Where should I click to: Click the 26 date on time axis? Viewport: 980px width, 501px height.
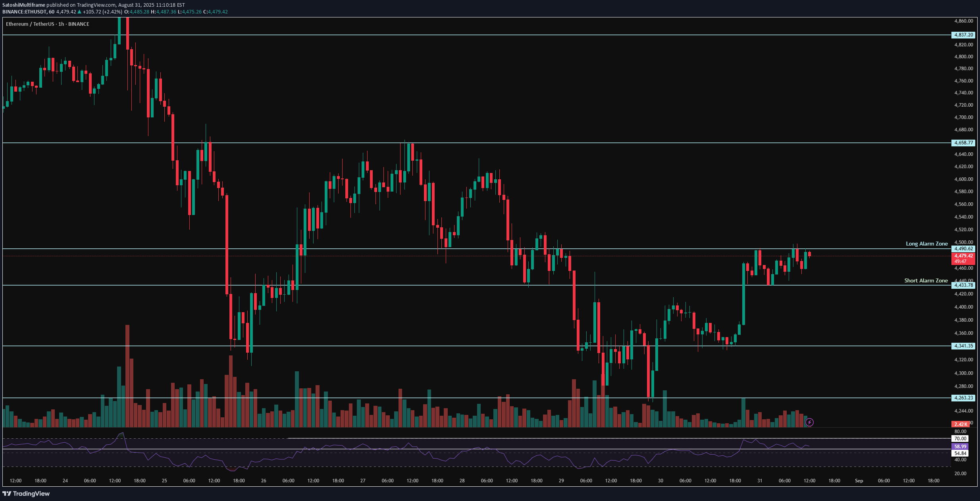[x=264, y=481]
